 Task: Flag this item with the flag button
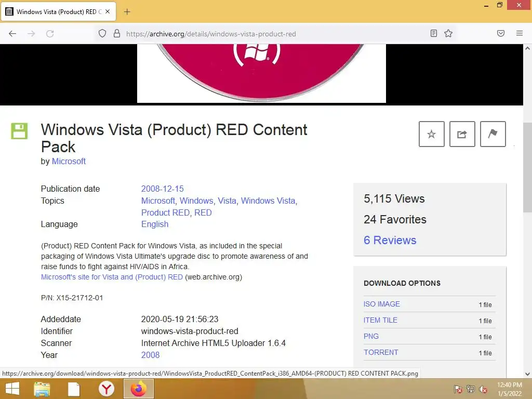click(x=493, y=134)
